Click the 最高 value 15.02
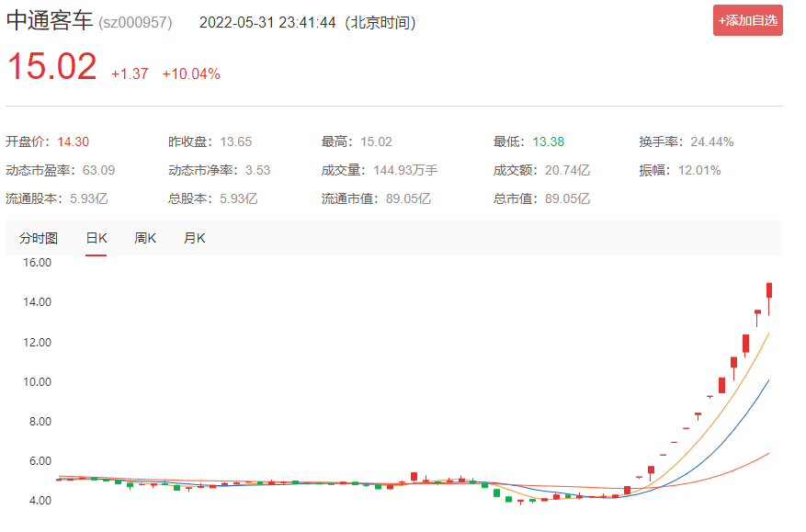Image resolution: width=806 pixels, height=532 pixels. 376,141
